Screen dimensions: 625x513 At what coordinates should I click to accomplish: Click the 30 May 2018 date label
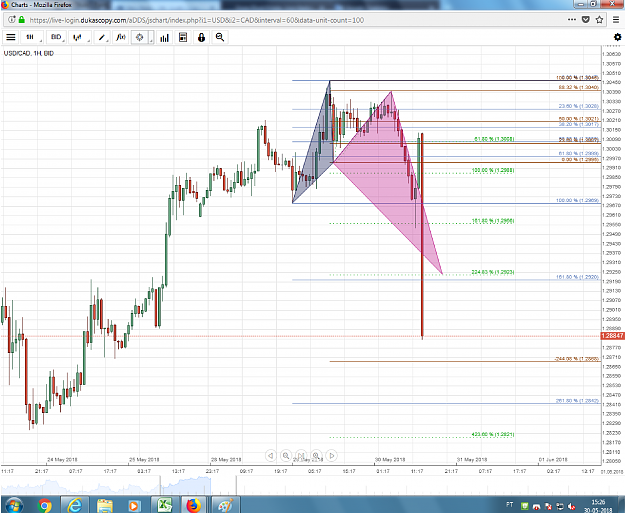click(390, 460)
